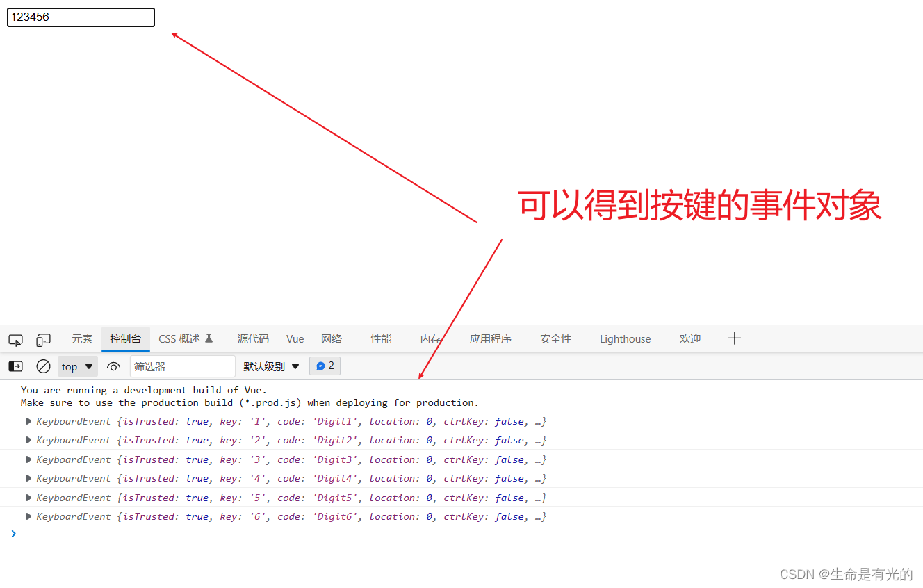Image resolution: width=923 pixels, height=588 pixels.
Task: Open the Lighthouse tab
Action: point(626,339)
